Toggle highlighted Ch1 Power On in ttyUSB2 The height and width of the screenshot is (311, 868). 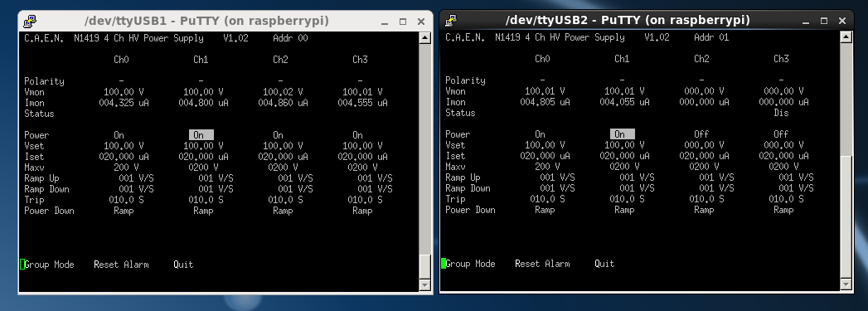click(x=623, y=134)
